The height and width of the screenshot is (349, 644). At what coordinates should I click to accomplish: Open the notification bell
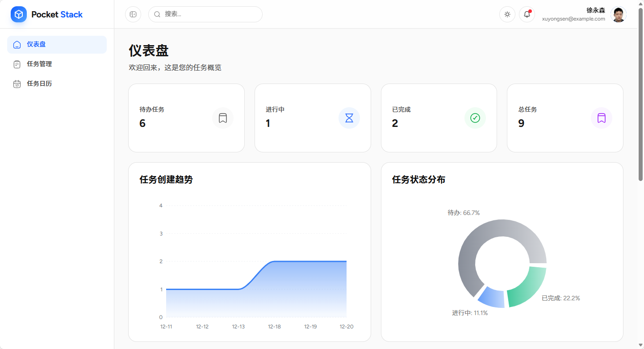[x=527, y=14]
